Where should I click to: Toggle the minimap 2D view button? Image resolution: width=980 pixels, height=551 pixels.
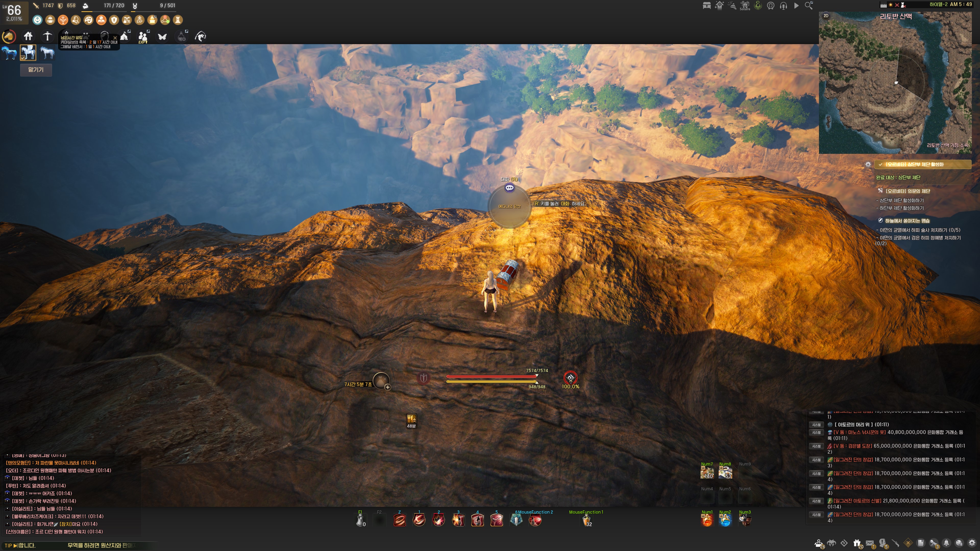pyautogui.click(x=826, y=16)
